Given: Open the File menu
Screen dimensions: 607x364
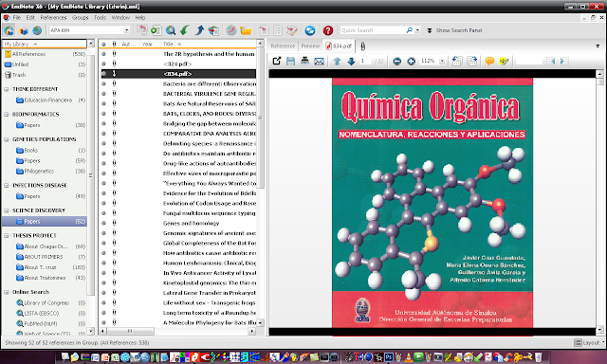Looking at the screenshot, I should 17,17.
